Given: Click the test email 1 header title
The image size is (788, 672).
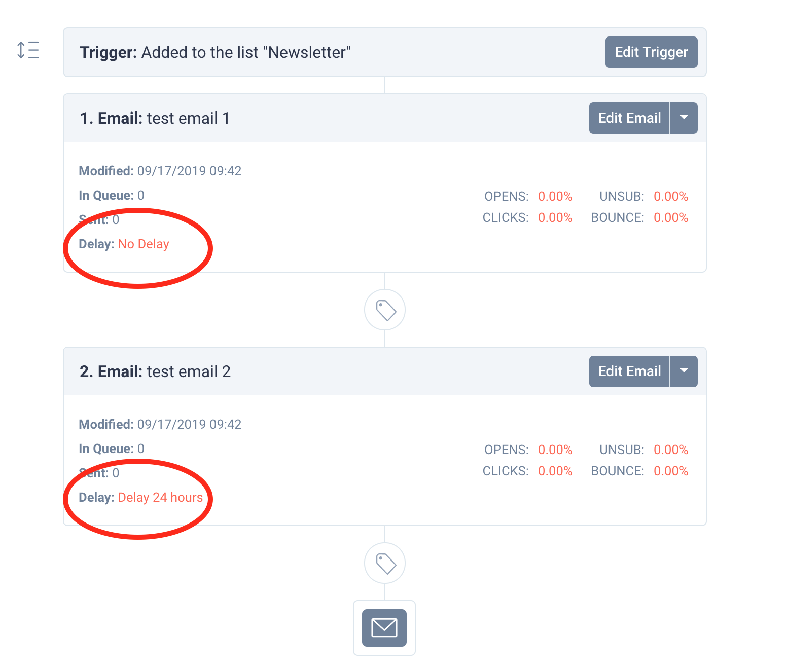Looking at the screenshot, I should 155,118.
